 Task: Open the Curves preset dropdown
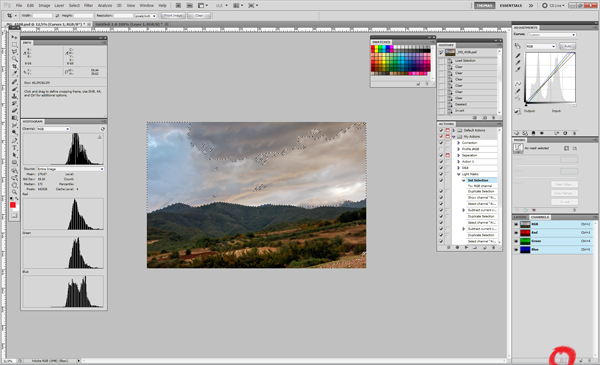click(x=552, y=35)
